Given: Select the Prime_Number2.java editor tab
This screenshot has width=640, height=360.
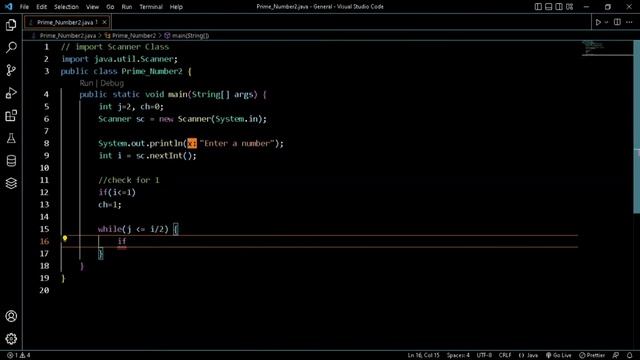Looking at the screenshot, I should tap(68, 22).
